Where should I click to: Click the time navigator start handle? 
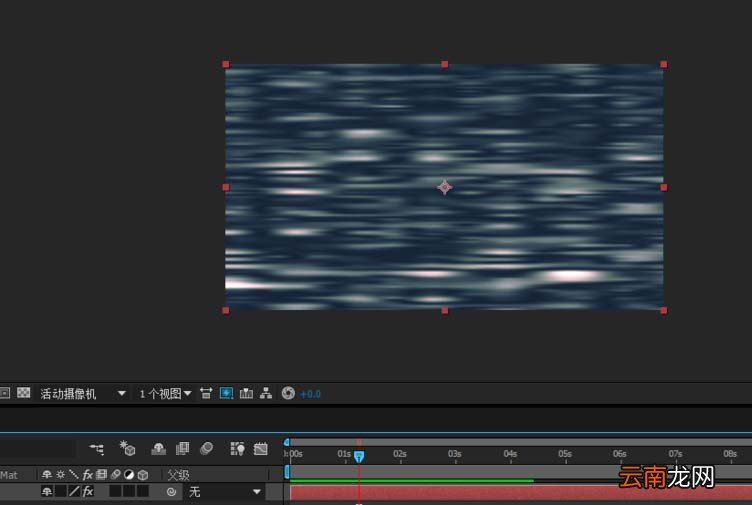click(287, 442)
